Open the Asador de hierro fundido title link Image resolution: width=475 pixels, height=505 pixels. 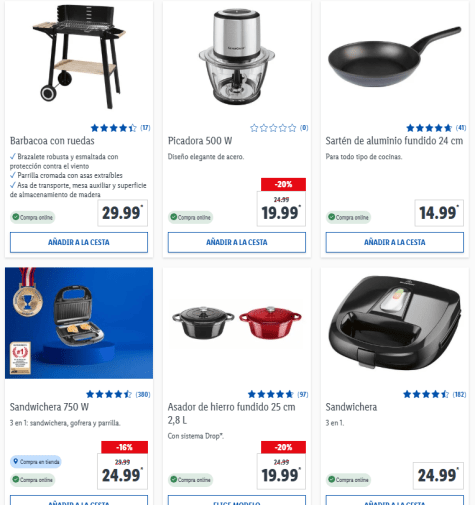click(x=231, y=413)
